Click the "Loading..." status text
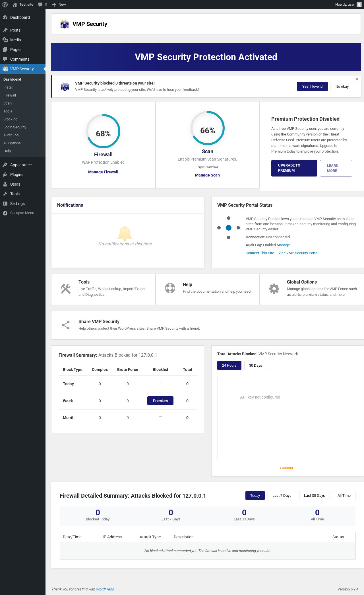Image resolution: width=364 pixels, height=595 pixels. [x=288, y=468]
